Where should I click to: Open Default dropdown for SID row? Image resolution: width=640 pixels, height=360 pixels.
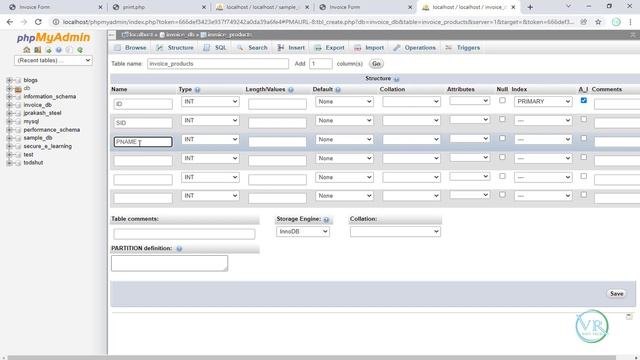tap(344, 120)
